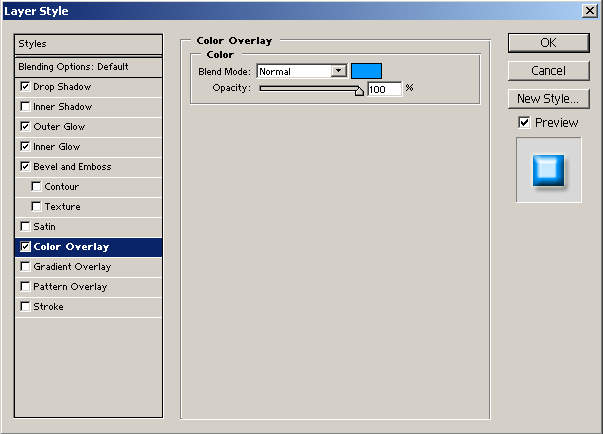Enable the Texture checkbox
The width and height of the screenshot is (603, 434).
pos(36,206)
